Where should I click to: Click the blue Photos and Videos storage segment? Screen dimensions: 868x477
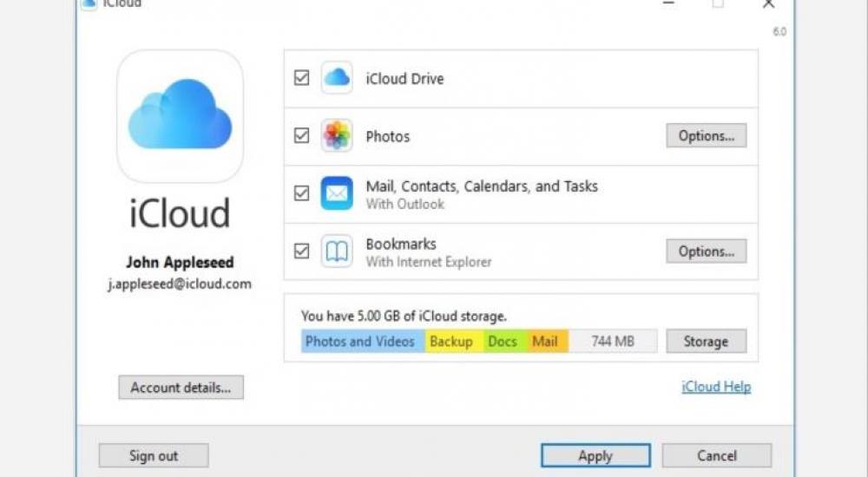click(x=361, y=342)
